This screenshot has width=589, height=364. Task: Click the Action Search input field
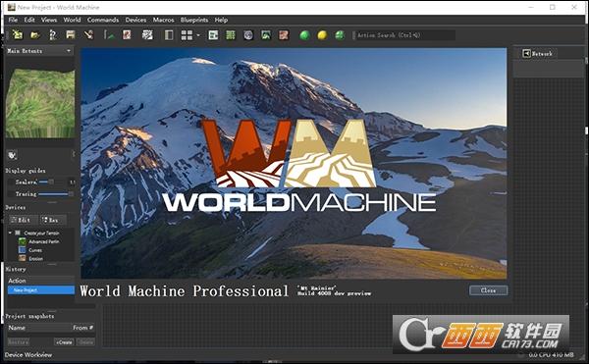click(x=404, y=35)
